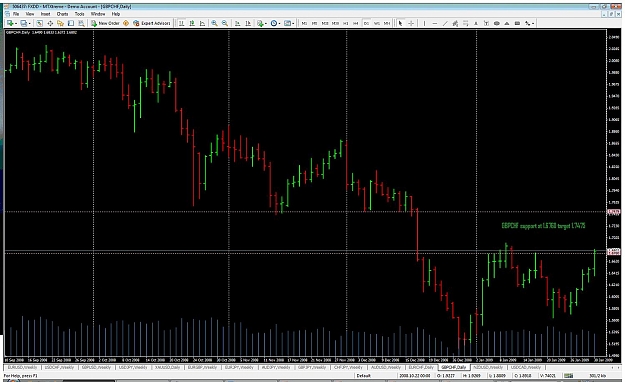Toggle Chart Shift option
The image size is (625, 382).
pyautogui.click(x=248, y=23)
